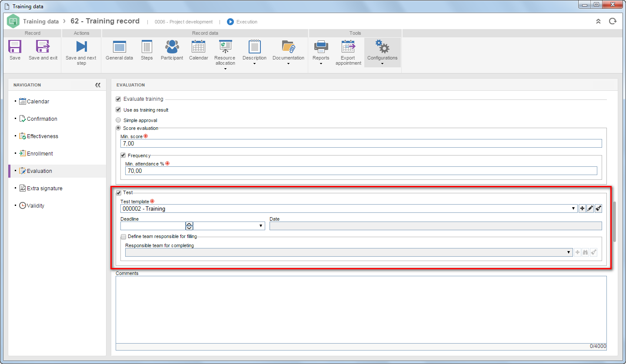The width and height of the screenshot is (626, 364).
Task: Click the Min. attendance % field
Action: pos(361,171)
